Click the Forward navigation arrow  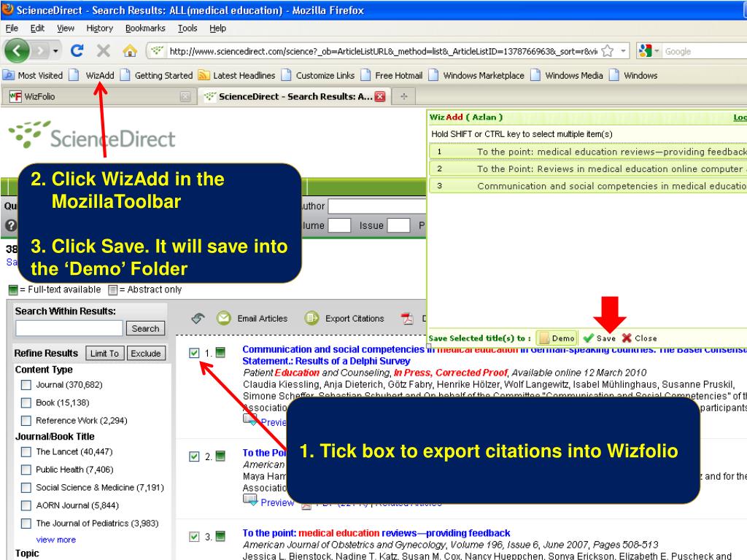(x=41, y=50)
